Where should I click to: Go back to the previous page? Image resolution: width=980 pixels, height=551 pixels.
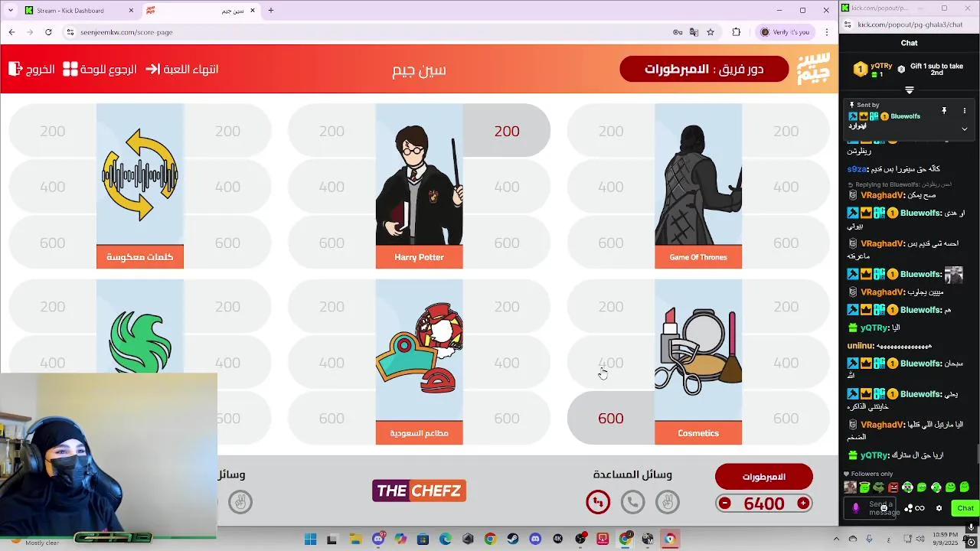click(x=11, y=32)
